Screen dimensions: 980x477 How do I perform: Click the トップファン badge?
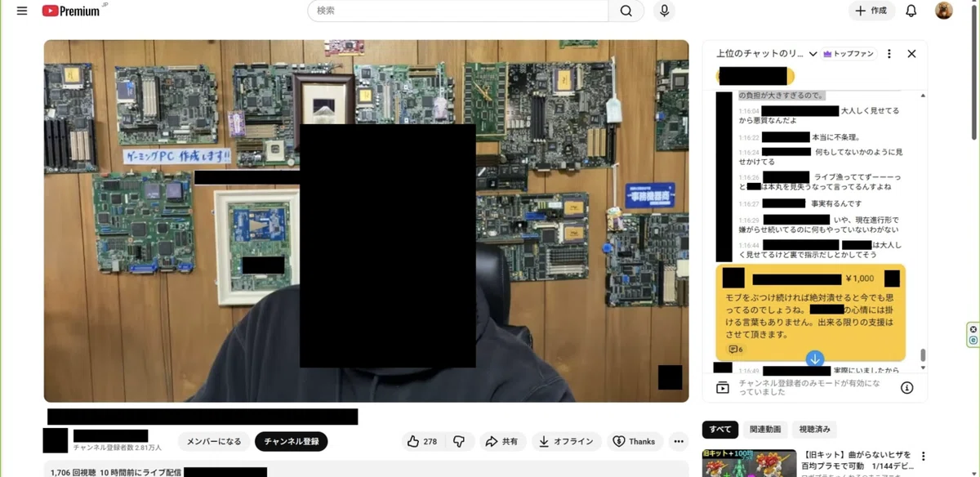pos(849,54)
